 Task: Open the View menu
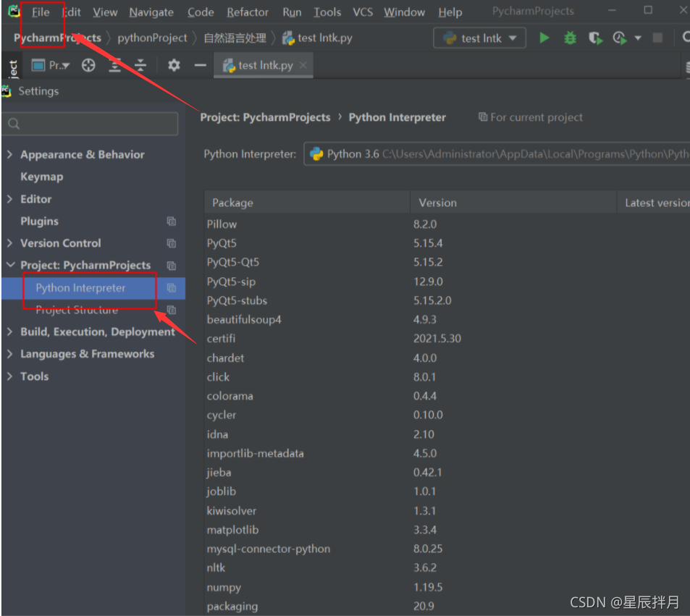(x=105, y=12)
